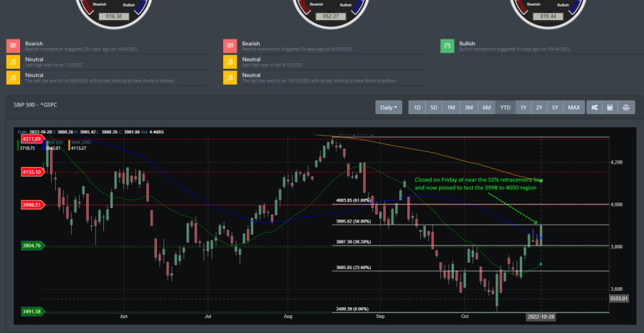Select the YTD time range
This screenshot has width=644, height=333.
click(x=505, y=108)
